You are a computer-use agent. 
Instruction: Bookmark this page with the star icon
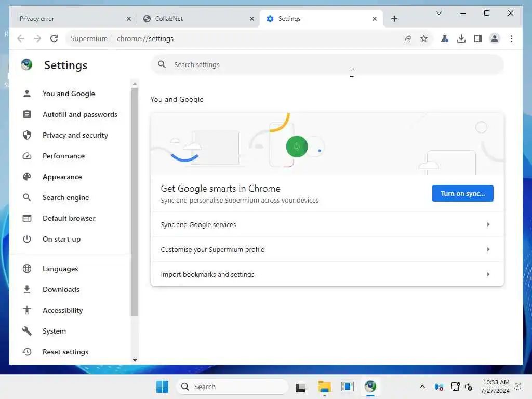click(424, 38)
